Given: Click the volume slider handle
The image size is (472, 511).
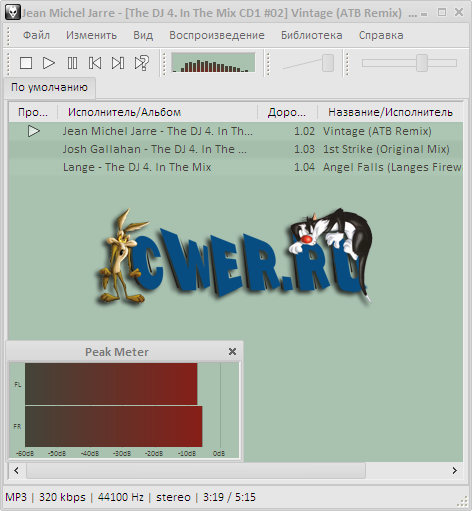Looking at the screenshot, I should coord(328,63).
